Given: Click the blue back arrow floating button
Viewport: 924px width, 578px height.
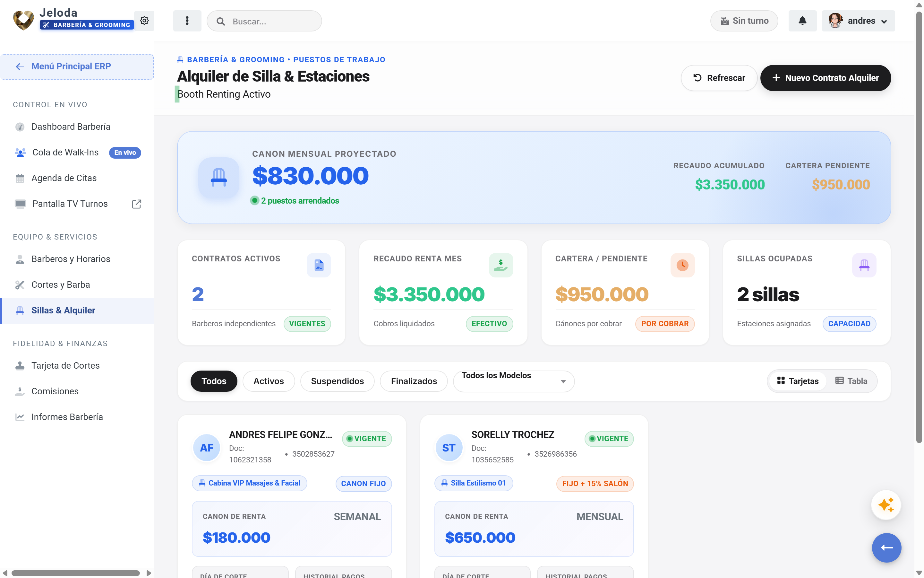Looking at the screenshot, I should (x=886, y=547).
